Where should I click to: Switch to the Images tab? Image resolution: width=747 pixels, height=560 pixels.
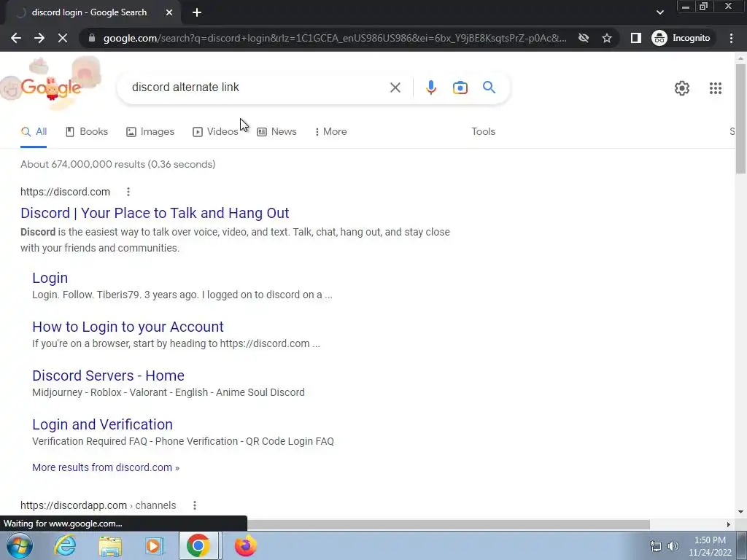tap(150, 132)
